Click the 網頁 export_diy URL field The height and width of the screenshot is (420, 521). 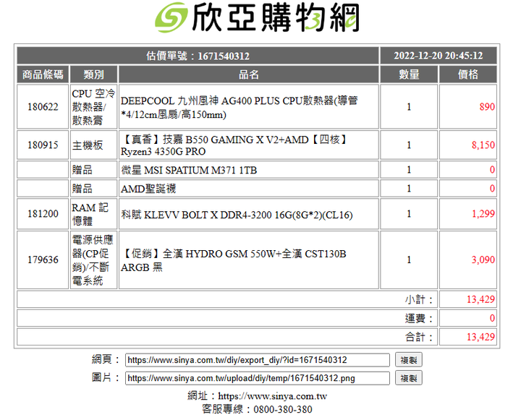tap(257, 360)
